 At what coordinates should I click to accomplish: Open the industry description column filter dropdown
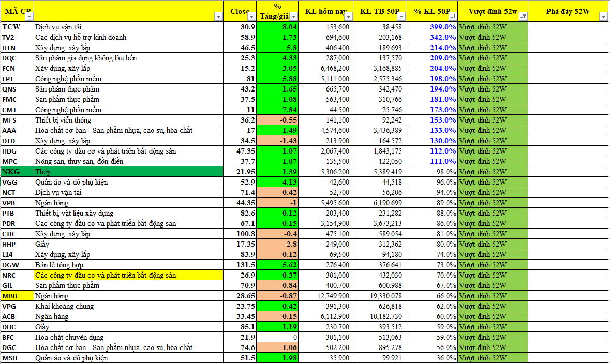pos(218,17)
